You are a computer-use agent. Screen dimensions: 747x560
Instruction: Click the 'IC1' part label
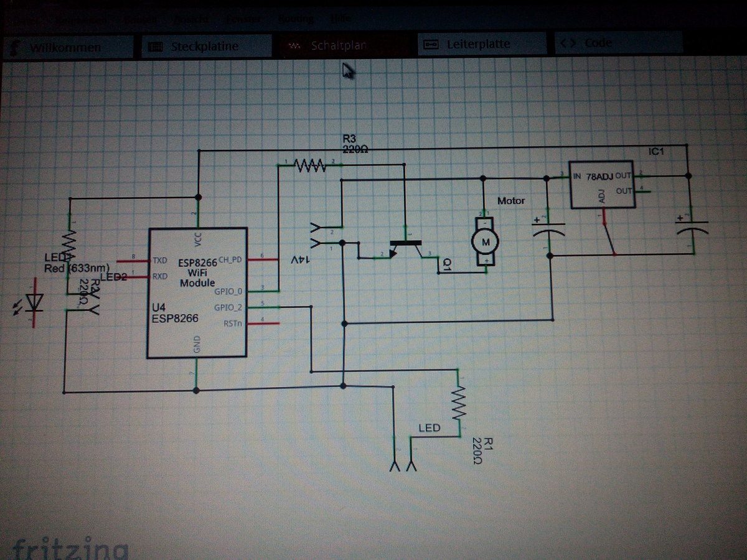pos(657,151)
